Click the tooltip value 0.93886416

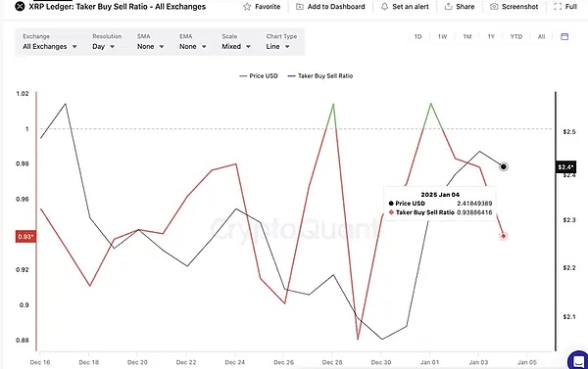pos(474,212)
